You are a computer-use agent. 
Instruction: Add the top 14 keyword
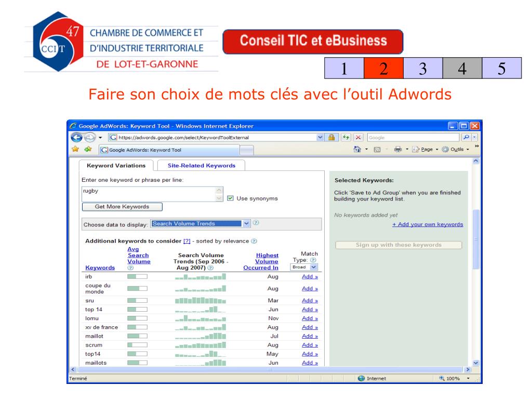310,310
